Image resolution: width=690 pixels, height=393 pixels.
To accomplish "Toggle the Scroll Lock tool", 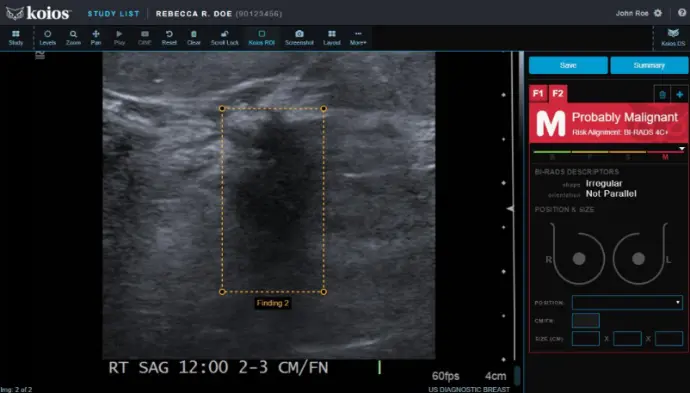I will coord(224,37).
